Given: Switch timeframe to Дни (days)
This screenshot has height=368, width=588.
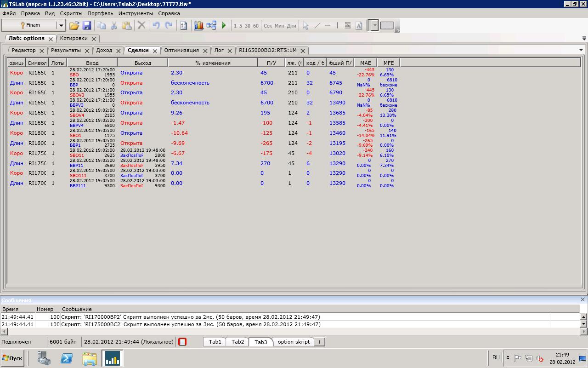Looking at the screenshot, I should (x=291, y=26).
